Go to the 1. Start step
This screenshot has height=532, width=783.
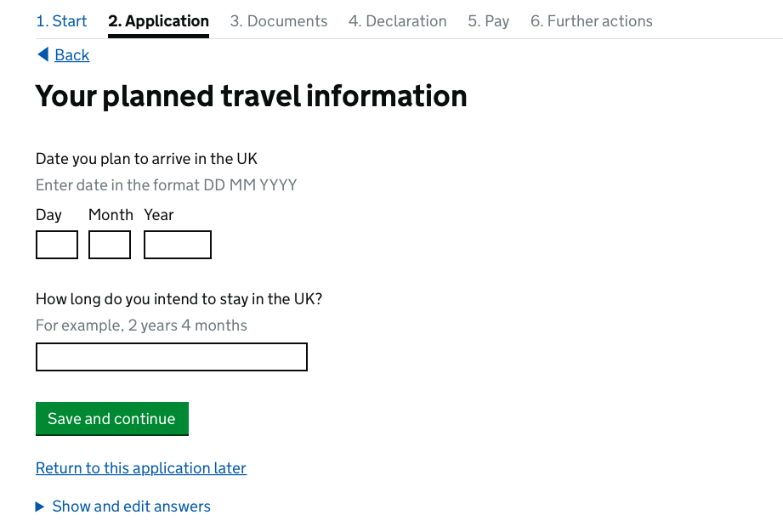[61, 21]
